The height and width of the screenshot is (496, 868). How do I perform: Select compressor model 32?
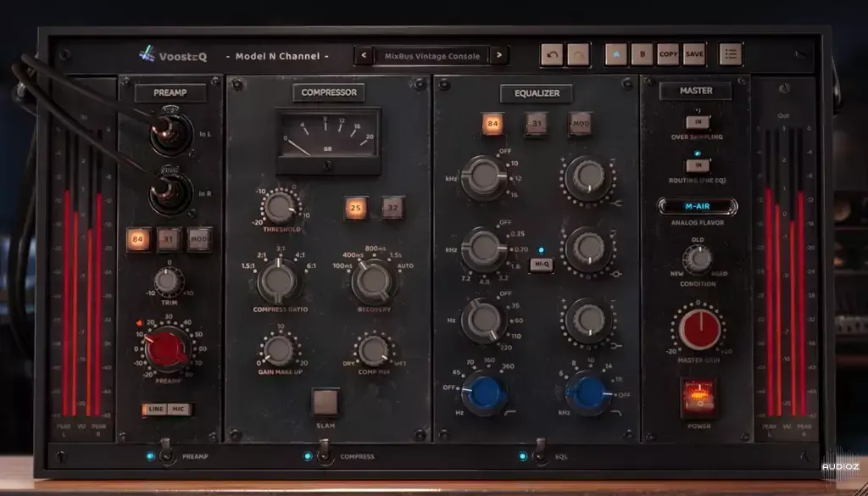coord(392,208)
